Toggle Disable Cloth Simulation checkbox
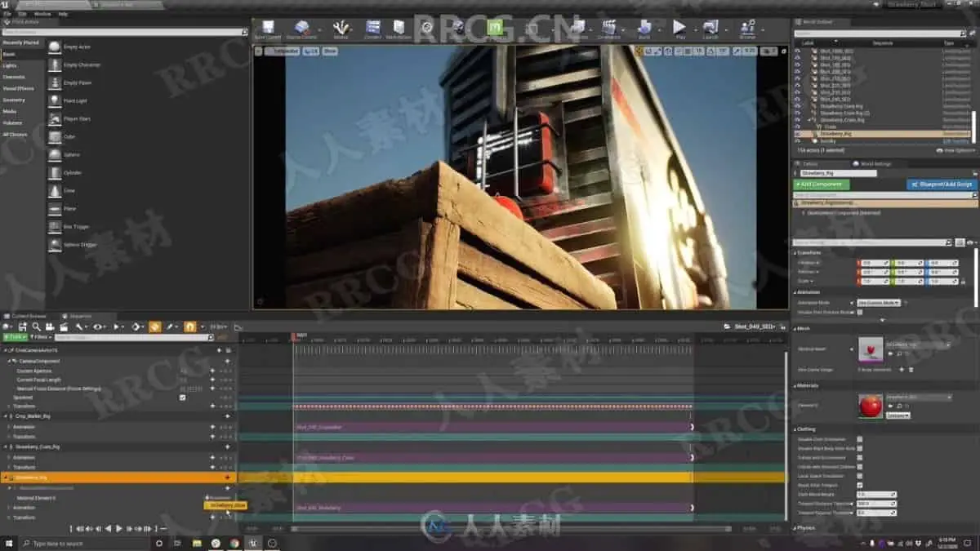 pyautogui.click(x=859, y=439)
